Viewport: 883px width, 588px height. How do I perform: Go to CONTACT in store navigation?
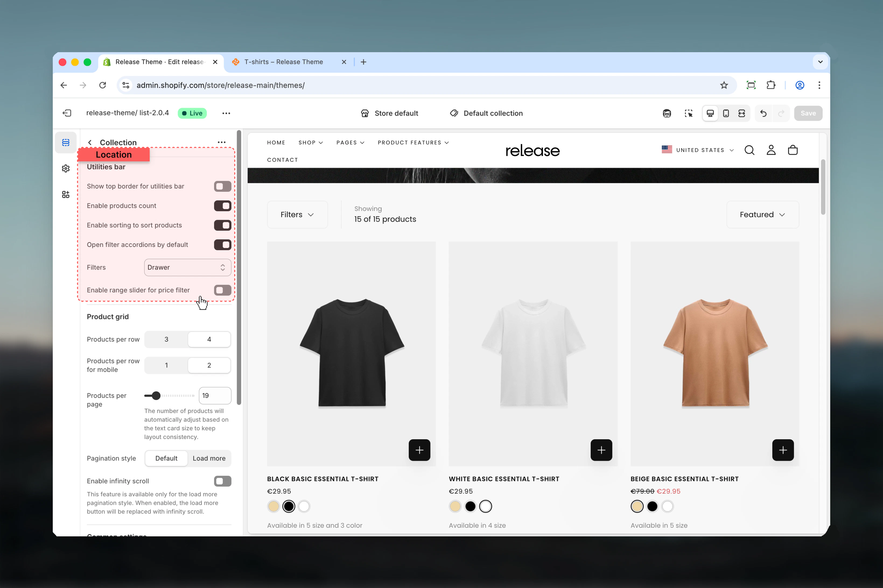tap(282, 160)
